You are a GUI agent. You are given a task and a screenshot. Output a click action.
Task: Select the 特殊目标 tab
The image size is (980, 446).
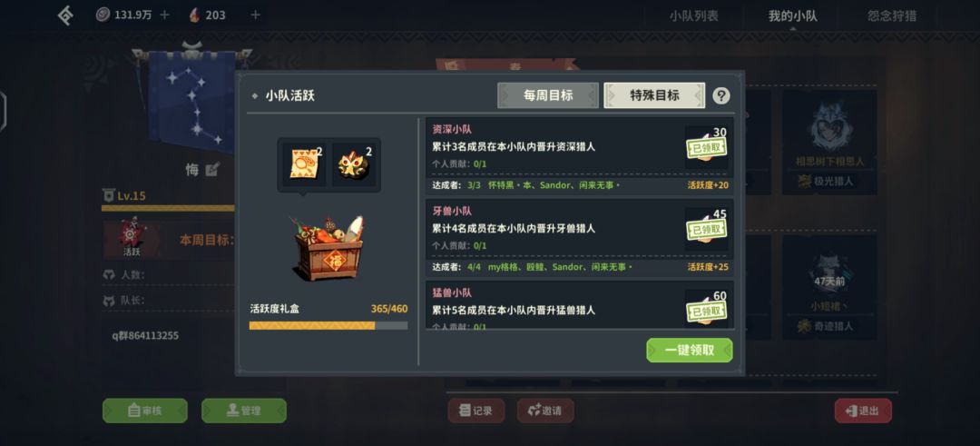pyautogui.click(x=654, y=95)
